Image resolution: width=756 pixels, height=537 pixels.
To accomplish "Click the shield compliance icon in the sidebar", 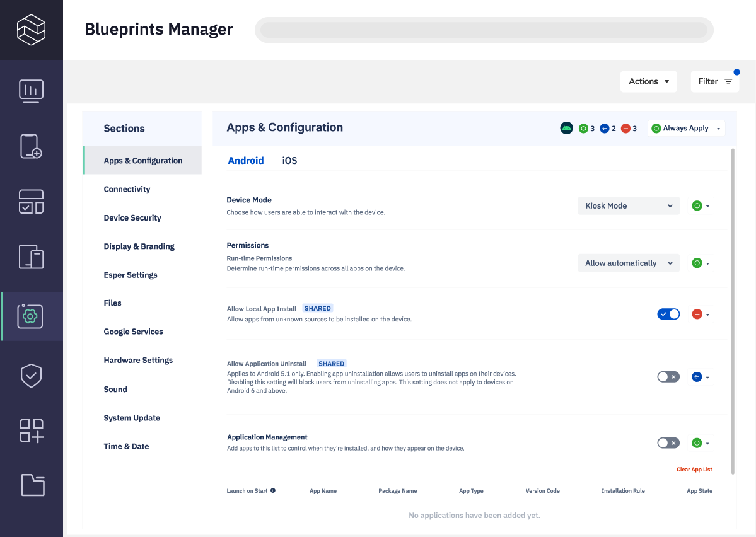I will (32, 376).
